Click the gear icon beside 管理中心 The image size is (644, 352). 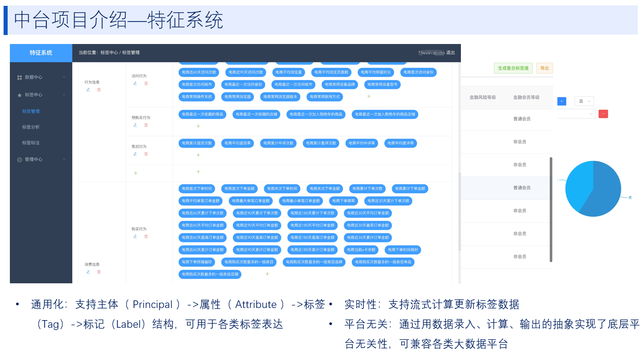19,159
